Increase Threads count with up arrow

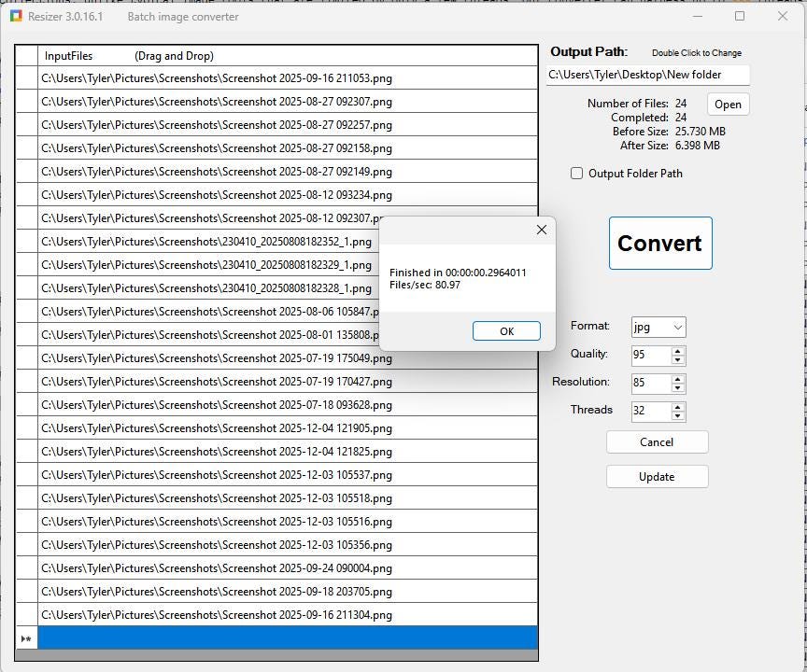678,407
